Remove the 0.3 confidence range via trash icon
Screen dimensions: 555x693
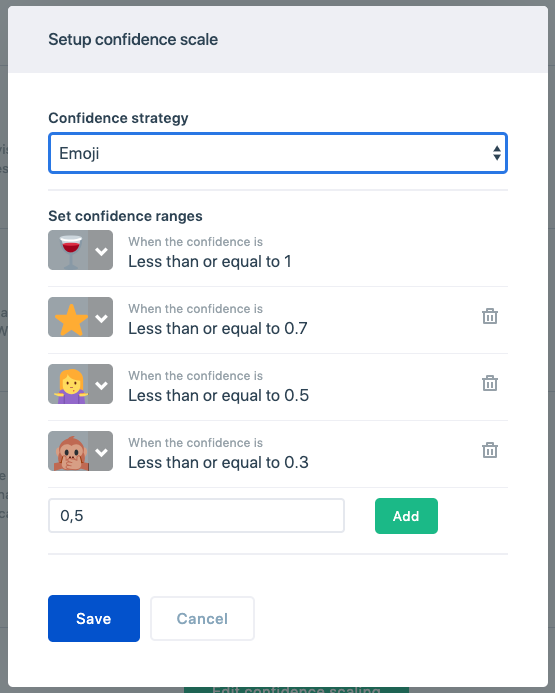490,450
